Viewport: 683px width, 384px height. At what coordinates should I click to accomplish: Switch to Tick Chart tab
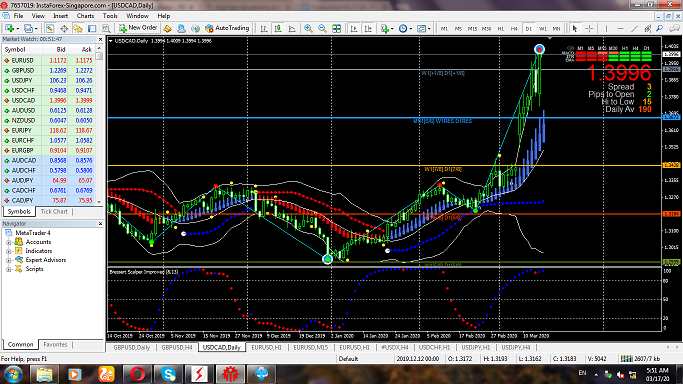[x=54, y=212]
